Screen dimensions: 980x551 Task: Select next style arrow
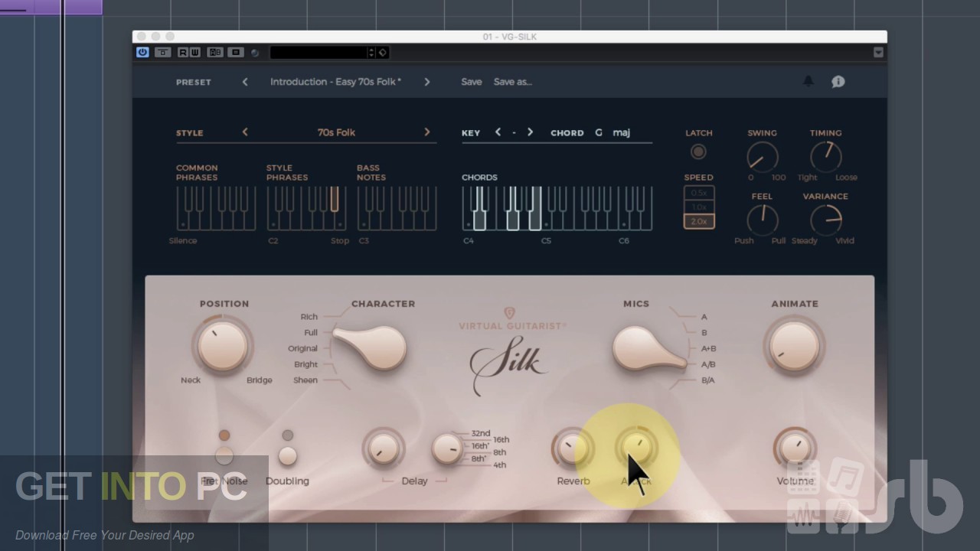(x=427, y=132)
